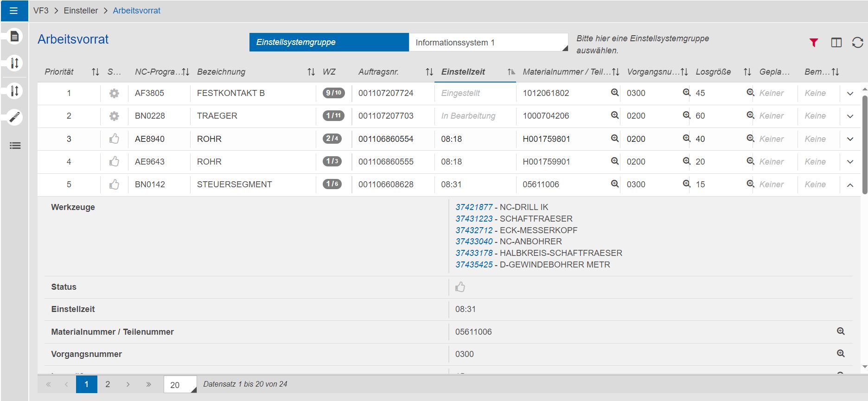The width and height of the screenshot is (868, 401).
Task: Click the hamburger menu icon
Action: point(14,11)
